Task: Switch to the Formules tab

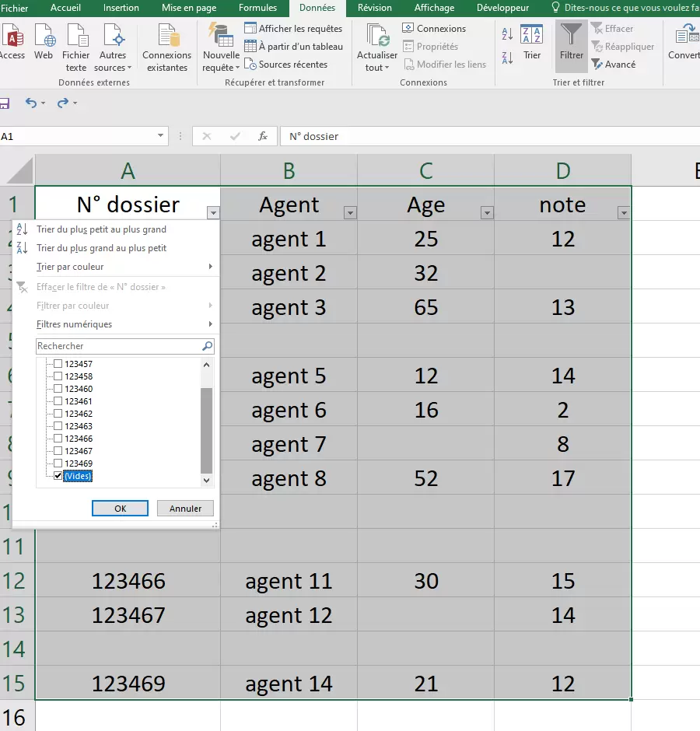Action: coord(257,8)
